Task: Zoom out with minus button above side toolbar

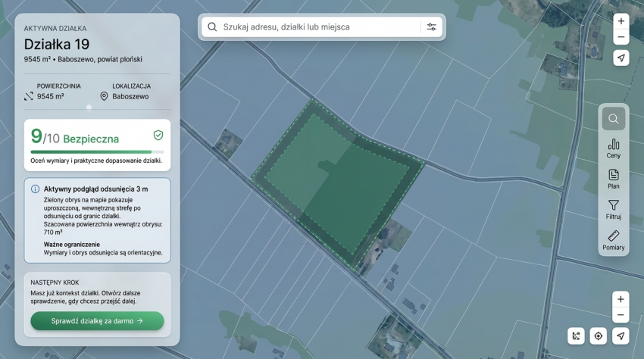Action: 621,37
